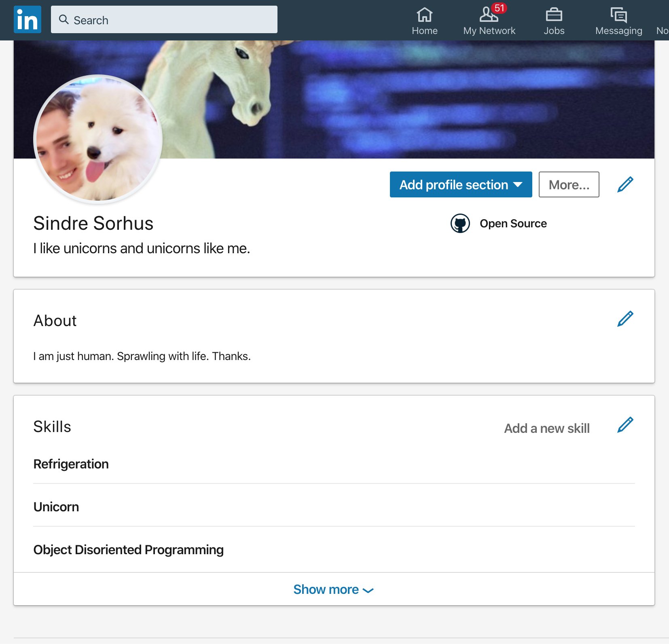
Task: Click the GitHub Open Source icon
Action: [x=460, y=223]
